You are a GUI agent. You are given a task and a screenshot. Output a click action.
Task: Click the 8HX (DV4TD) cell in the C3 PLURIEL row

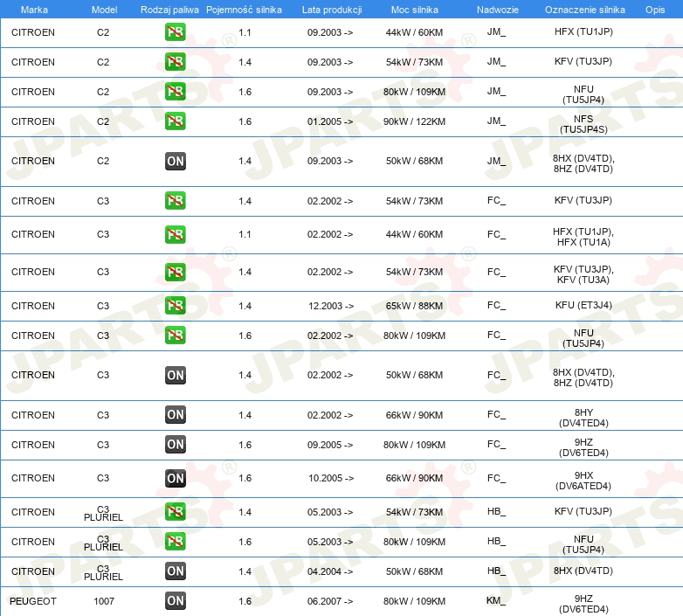click(583, 571)
